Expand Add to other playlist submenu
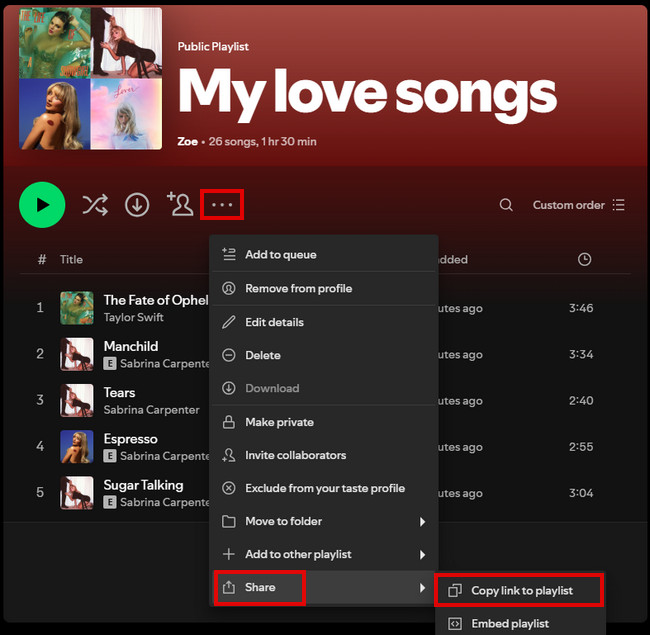This screenshot has width=650, height=635. click(324, 554)
